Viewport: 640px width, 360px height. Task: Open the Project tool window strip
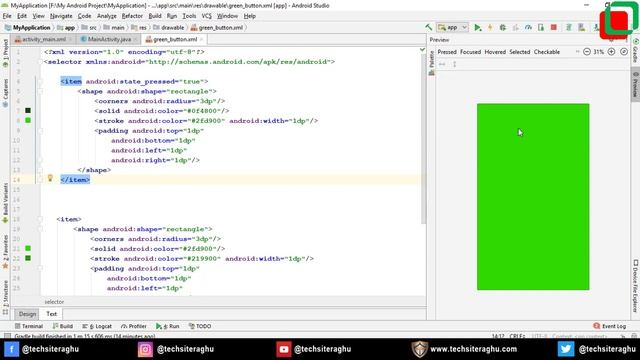tap(5, 53)
